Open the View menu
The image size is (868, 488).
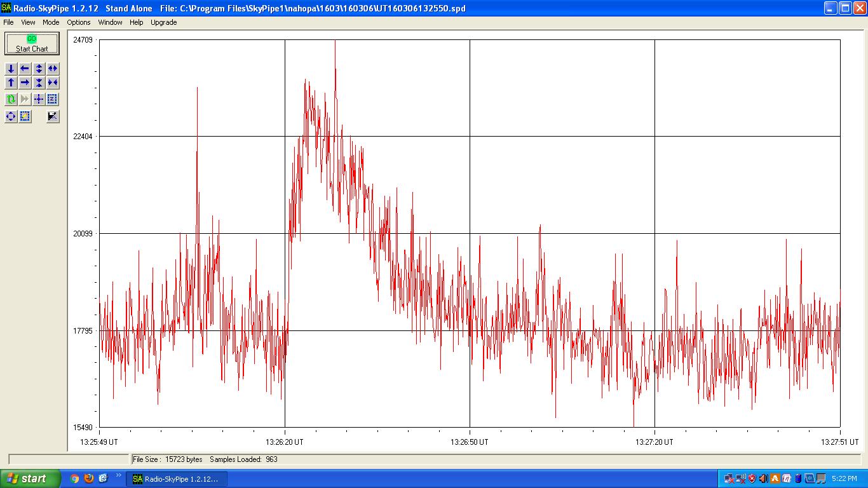pos(28,22)
